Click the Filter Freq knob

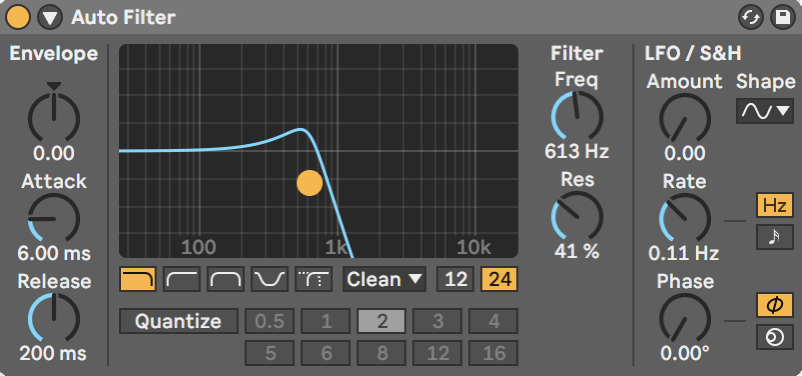(x=577, y=116)
